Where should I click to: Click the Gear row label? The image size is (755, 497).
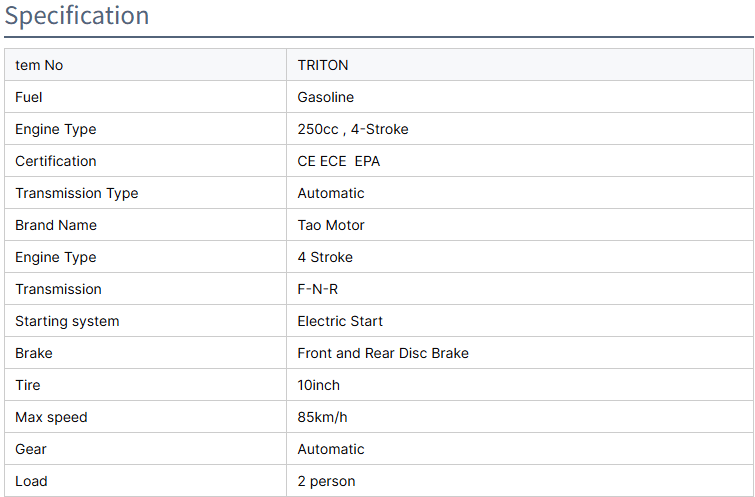[x=30, y=449]
